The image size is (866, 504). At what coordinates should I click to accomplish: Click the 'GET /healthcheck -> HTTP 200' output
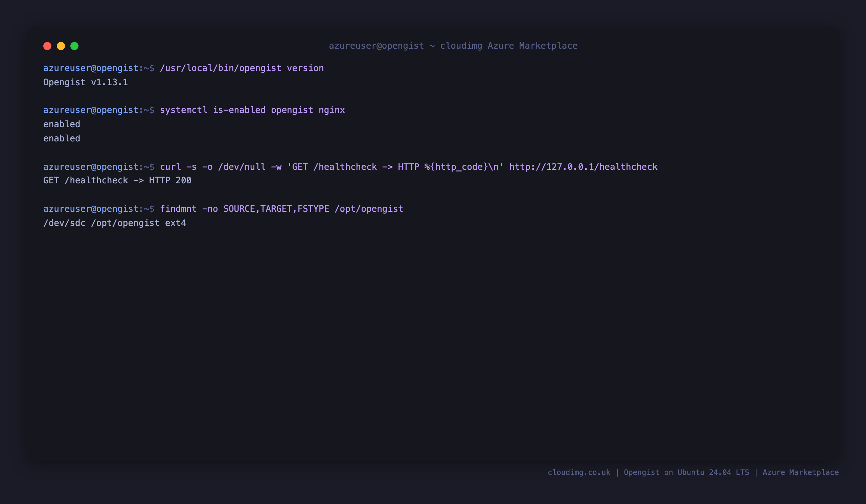117,180
